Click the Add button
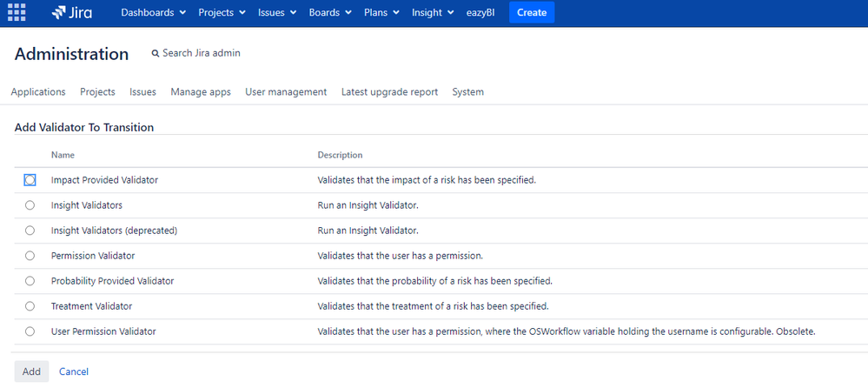The width and height of the screenshot is (868, 388). coord(31,371)
